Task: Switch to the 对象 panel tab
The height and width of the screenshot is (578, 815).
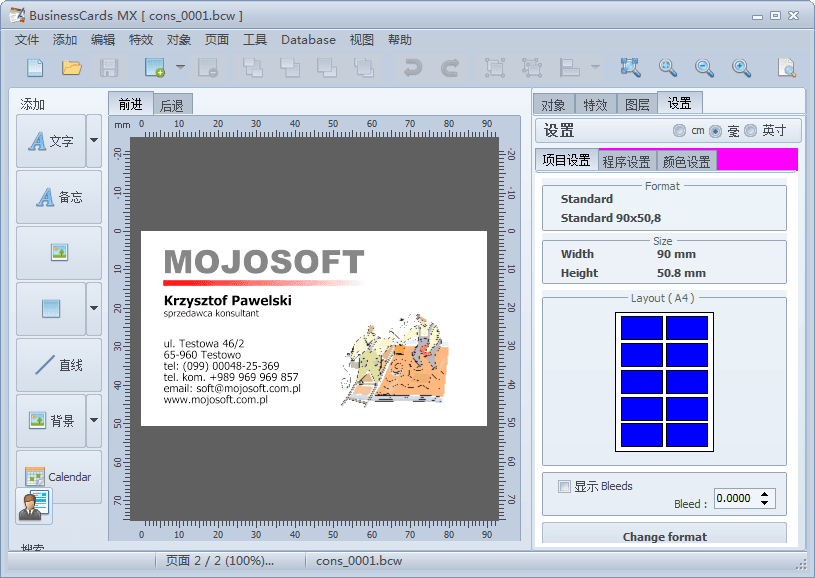Action: (x=554, y=105)
